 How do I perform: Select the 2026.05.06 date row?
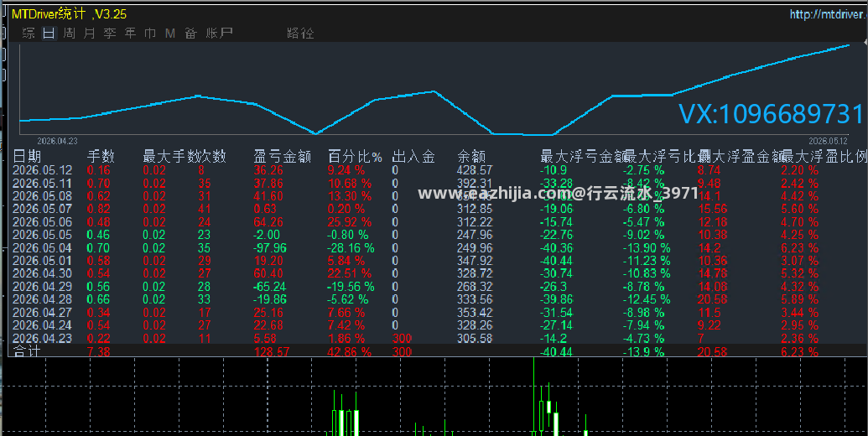42,222
